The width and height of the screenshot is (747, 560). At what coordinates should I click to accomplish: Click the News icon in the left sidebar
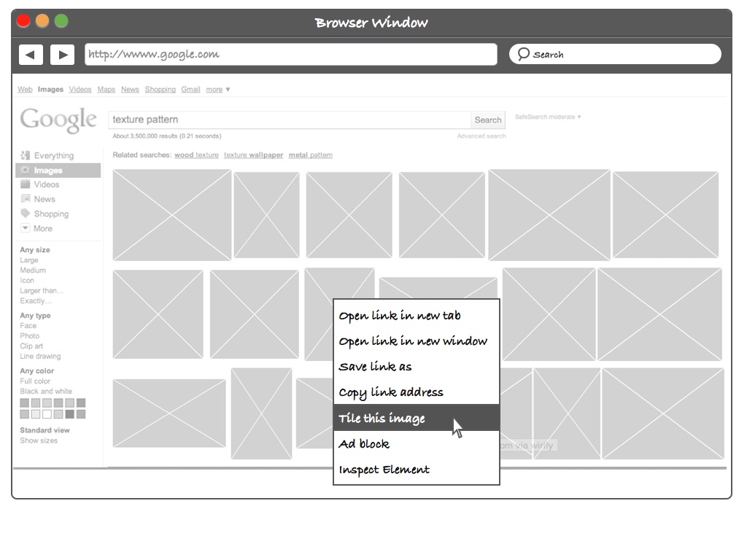(x=26, y=199)
